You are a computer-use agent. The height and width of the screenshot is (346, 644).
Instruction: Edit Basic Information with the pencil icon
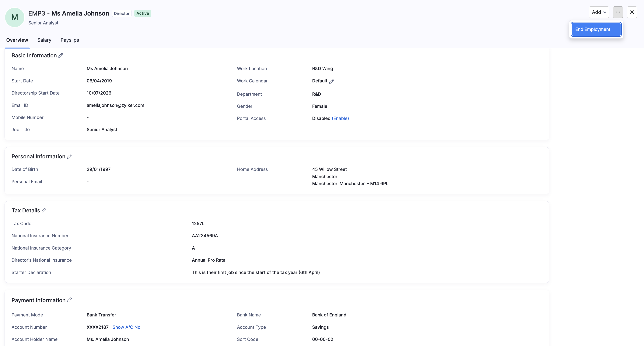pos(61,55)
